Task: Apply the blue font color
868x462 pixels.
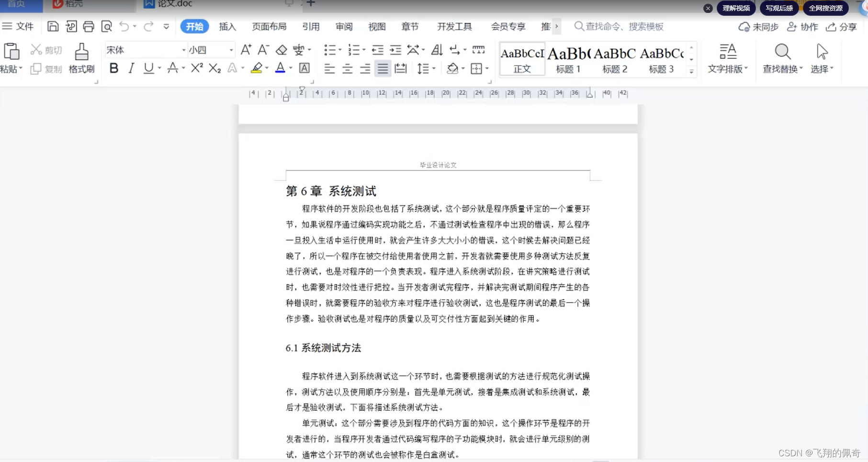Action: (281, 68)
